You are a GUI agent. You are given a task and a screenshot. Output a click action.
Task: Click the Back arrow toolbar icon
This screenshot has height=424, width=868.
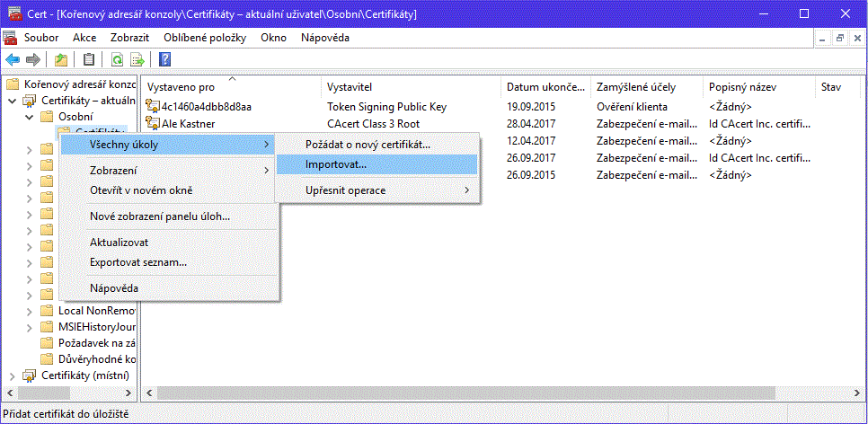pyautogui.click(x=13, y=60)
